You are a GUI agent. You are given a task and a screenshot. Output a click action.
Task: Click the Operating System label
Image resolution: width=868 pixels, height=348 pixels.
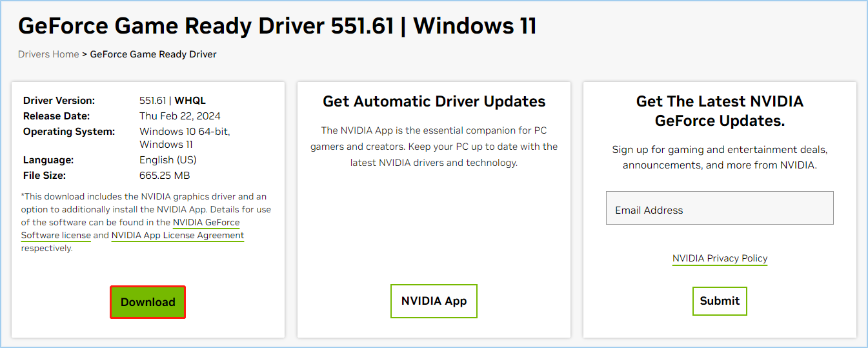[69, 132]
